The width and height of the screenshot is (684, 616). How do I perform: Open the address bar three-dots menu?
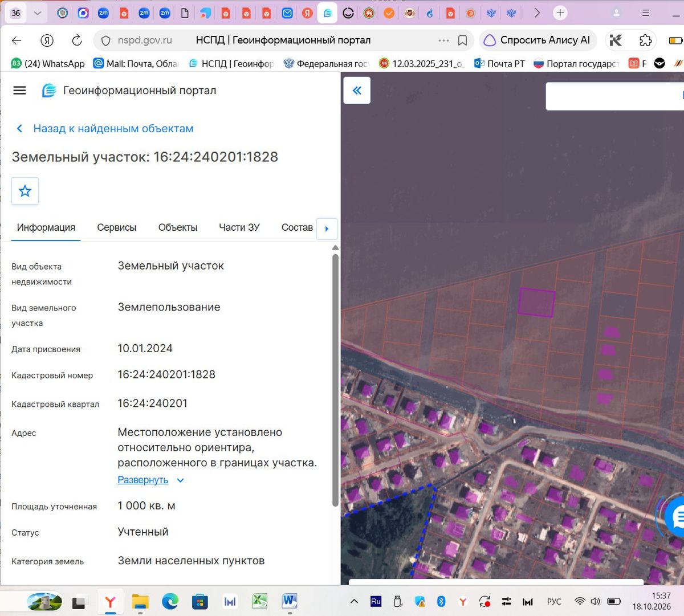pyautogui.click(x=443, y=40)
